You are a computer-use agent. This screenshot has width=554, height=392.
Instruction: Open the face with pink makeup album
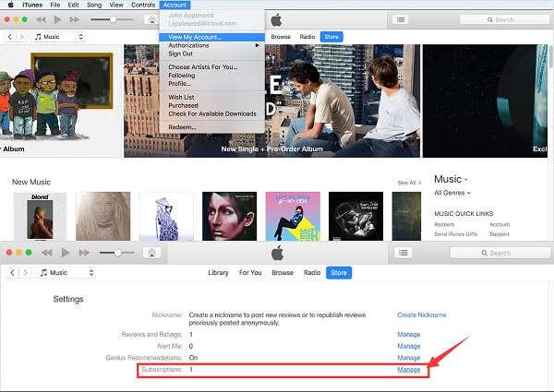(229, 216)
